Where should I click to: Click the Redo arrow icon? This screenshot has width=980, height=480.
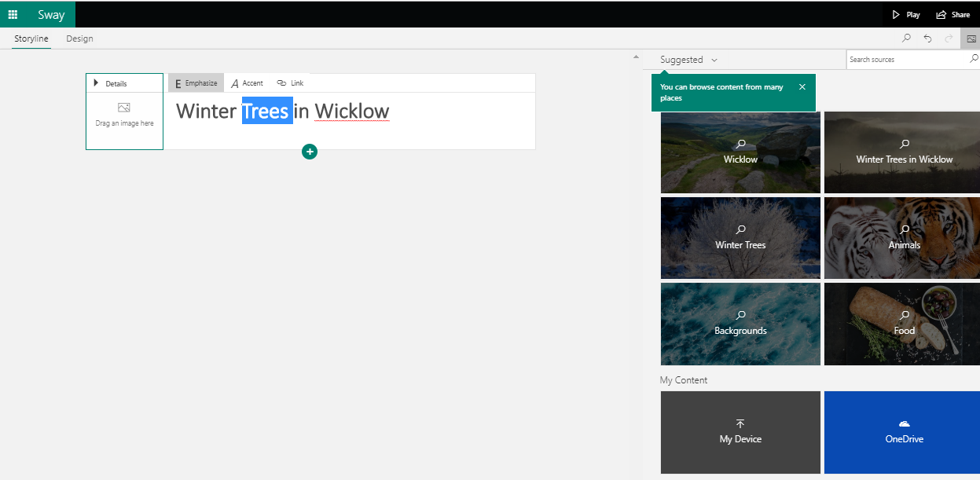(x=949, y=38)
